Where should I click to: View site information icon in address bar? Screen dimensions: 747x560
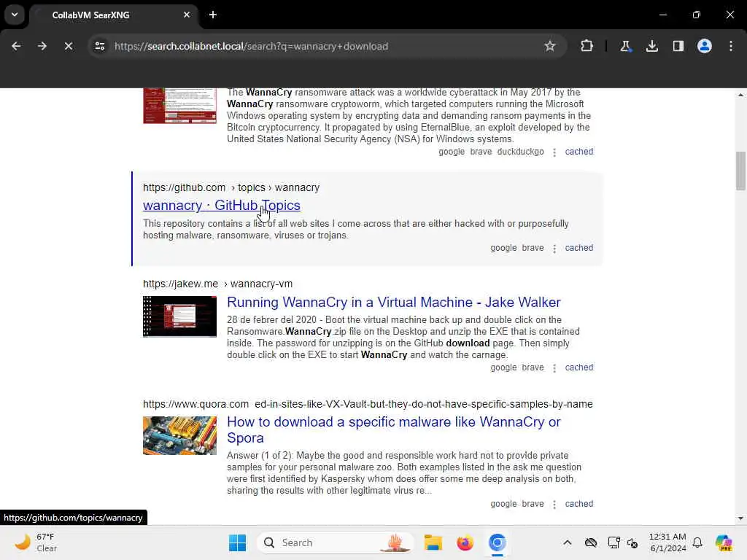click(99, 46)
